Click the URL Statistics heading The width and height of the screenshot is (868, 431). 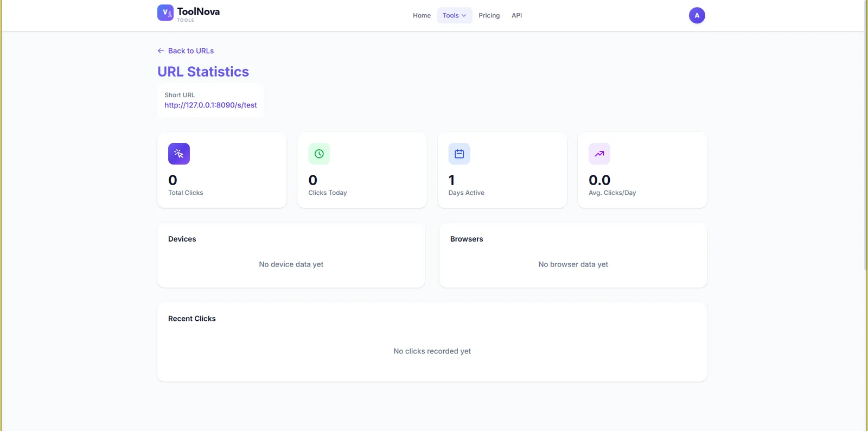tap(203, 72)
